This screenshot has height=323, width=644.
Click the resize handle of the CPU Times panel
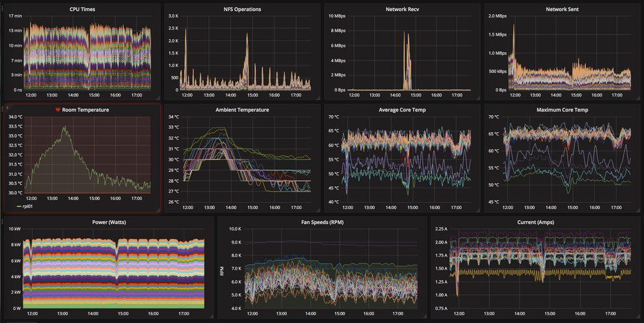pyautogui.click(x=157, y=98)
